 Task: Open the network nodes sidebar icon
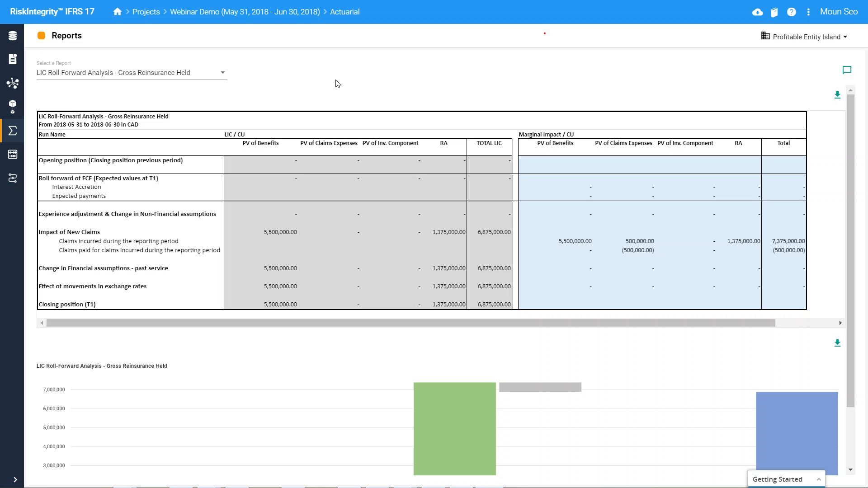[x=13, y=83]
